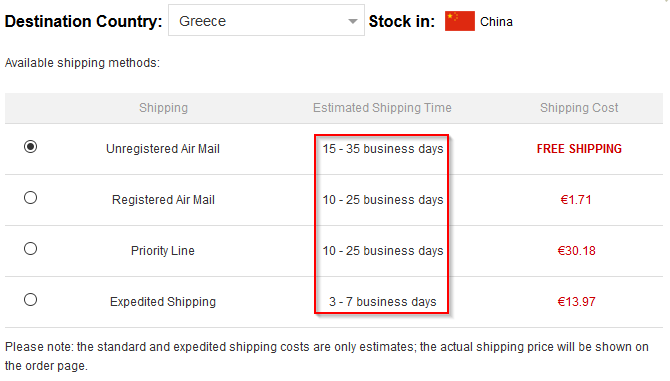Click the FREE SHIPPING cost text
The image size is (670, 381).
tap(579, 149)
